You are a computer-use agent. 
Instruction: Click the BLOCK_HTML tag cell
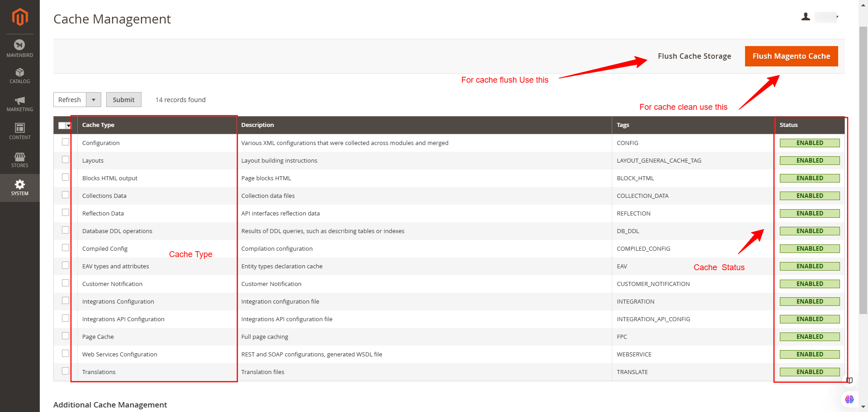click(x=635, y=178)
